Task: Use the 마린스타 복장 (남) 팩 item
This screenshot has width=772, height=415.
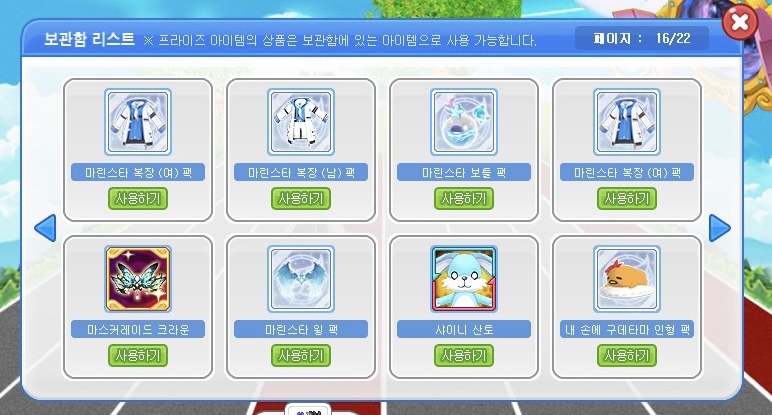Action: pos(301,198)
